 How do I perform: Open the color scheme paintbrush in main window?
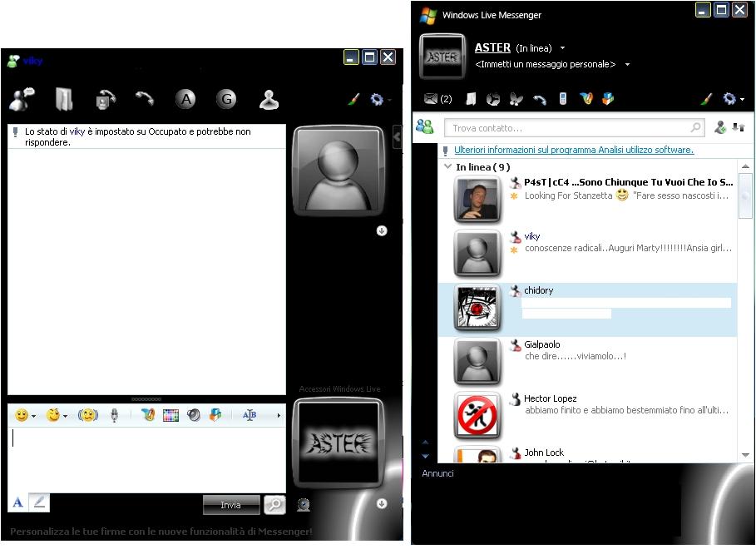[x=706, y=99]
